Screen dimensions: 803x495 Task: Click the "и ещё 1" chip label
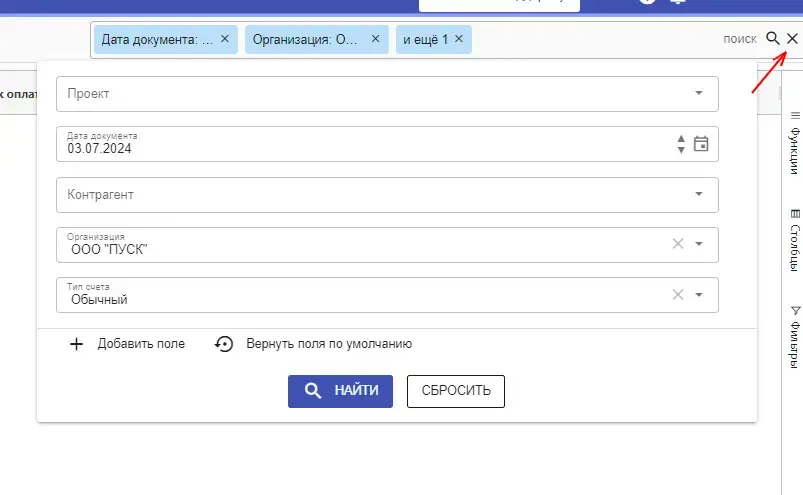425,39
